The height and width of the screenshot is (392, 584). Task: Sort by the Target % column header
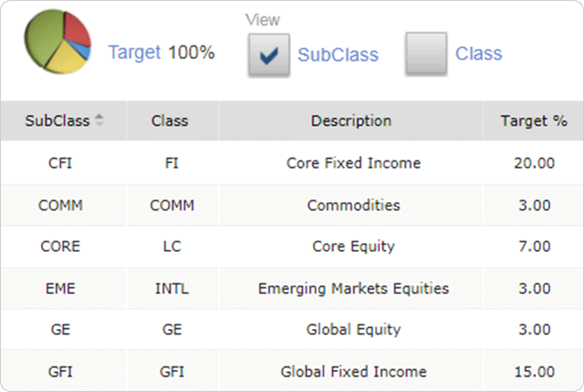[534, 120]
